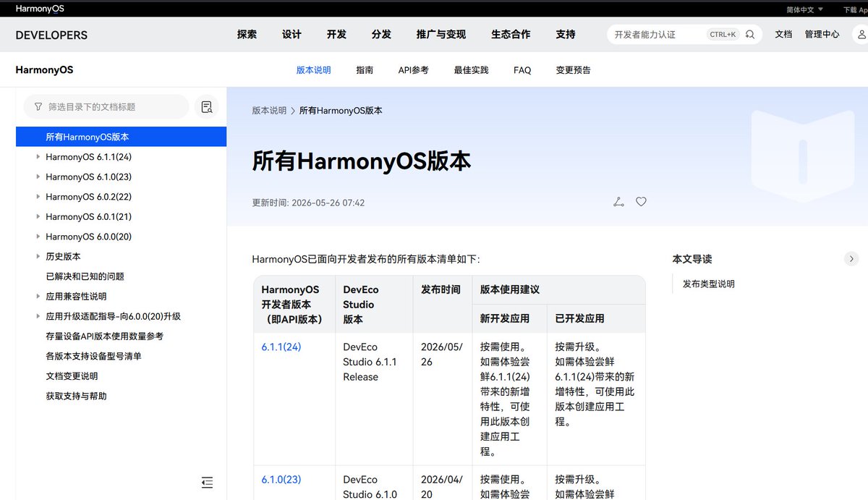Click the 版本说明 breadcrumb link
868x500 pixels.
(x=269, y=111)
